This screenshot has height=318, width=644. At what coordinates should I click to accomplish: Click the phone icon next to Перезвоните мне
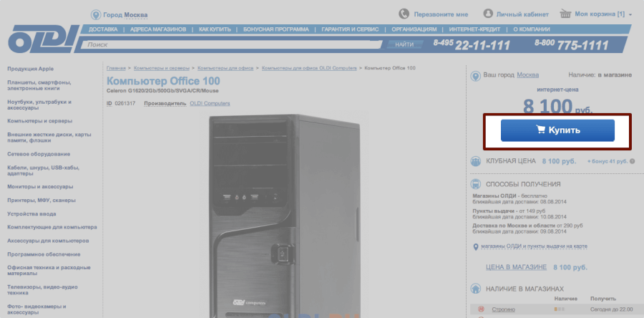tap(404, 14)
